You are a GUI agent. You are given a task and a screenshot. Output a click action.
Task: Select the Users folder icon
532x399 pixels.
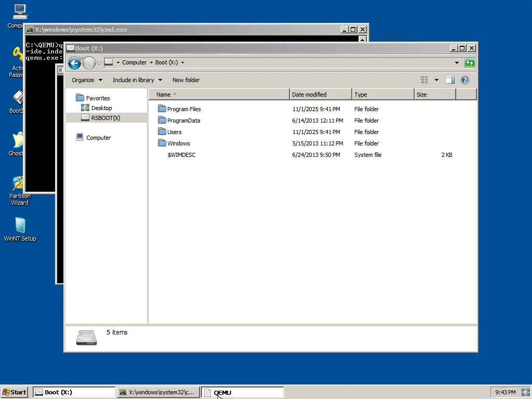point(162,131)
